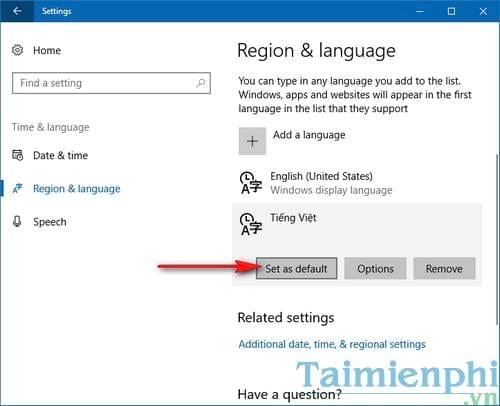Open Date & time settings
Image resolution: width=500 pixels, height=406 pixels.
(60, 155)
